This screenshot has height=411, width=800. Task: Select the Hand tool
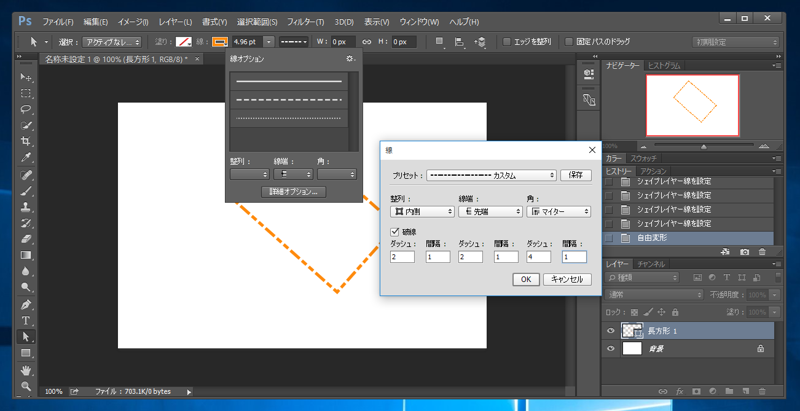pyautogui.click(x=26, y=370)
